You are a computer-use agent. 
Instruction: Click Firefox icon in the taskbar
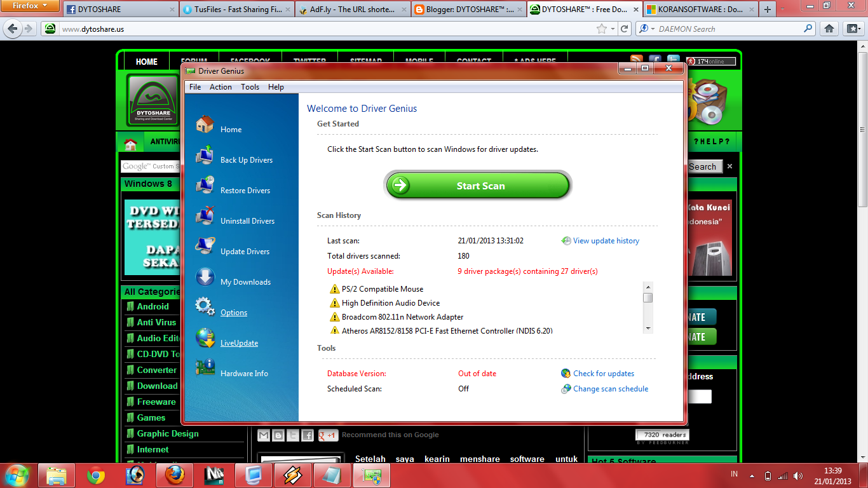click(x=175, y=475)
